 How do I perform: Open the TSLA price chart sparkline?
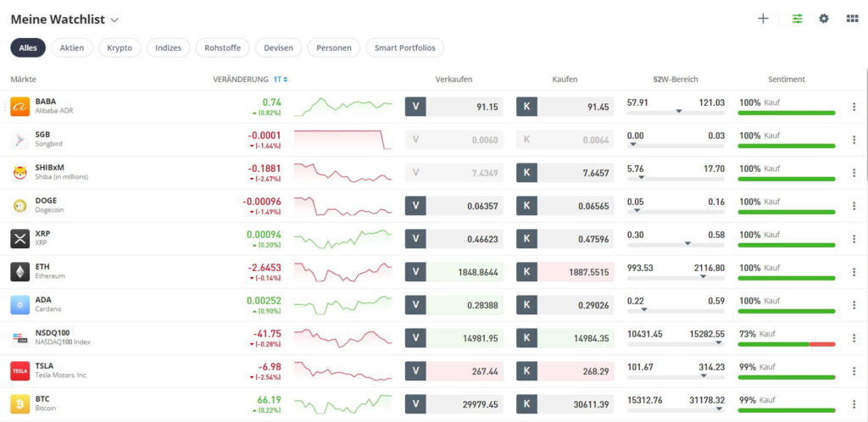click(342, 371)
